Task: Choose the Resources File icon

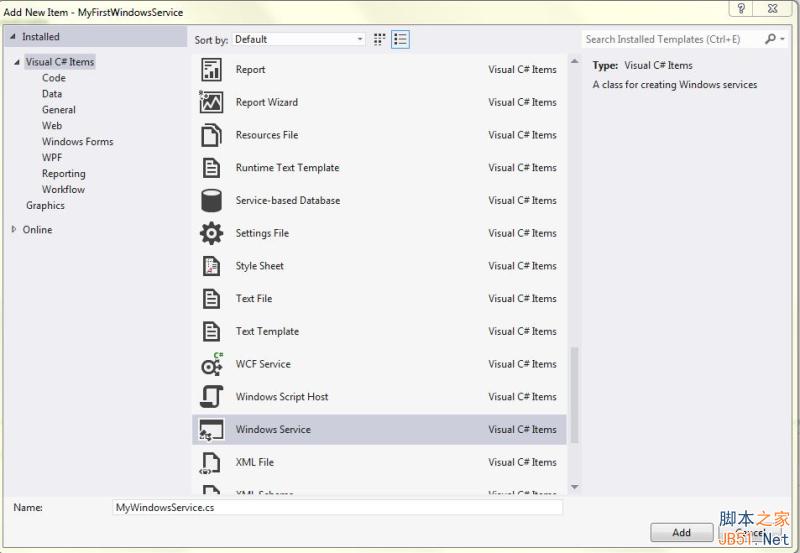Action: coord(211,135)
